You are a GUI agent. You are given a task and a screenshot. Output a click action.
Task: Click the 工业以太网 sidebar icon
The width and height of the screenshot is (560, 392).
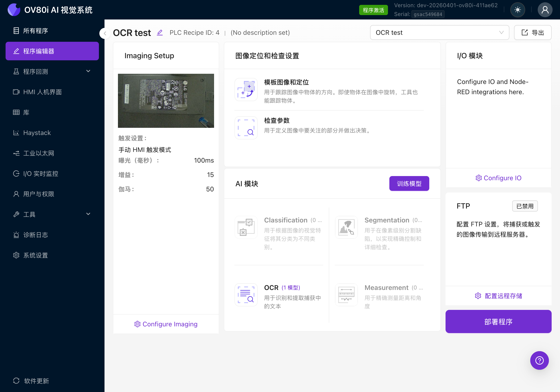tap(16, 153)
